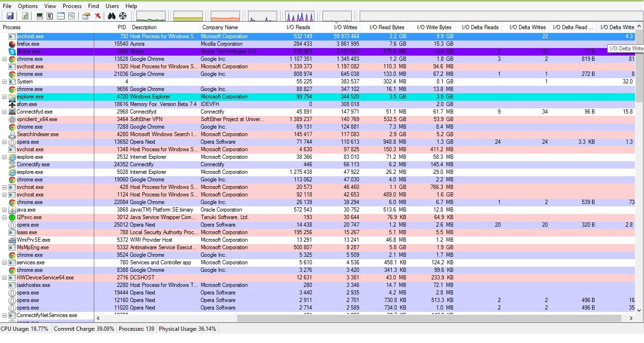Open the File menu
The width and height of the screenshot is (644, 343).
pos(7,6)
